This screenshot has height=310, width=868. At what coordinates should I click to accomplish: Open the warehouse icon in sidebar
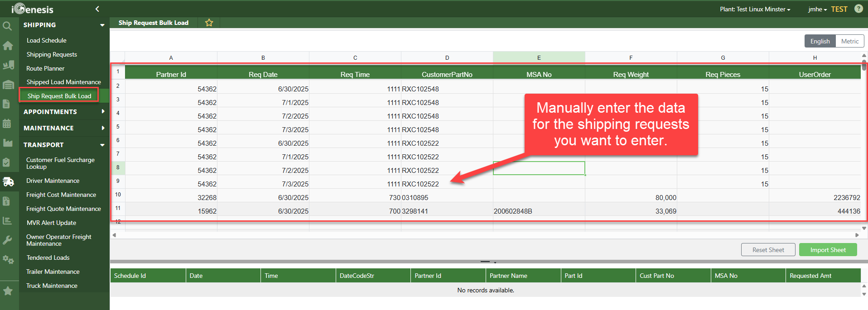[x=8, y=85]
